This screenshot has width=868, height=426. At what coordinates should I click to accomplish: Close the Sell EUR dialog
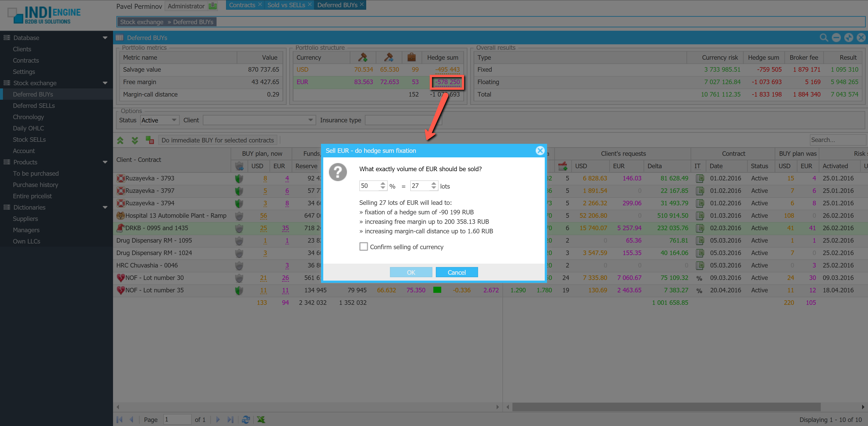point(540,151)
